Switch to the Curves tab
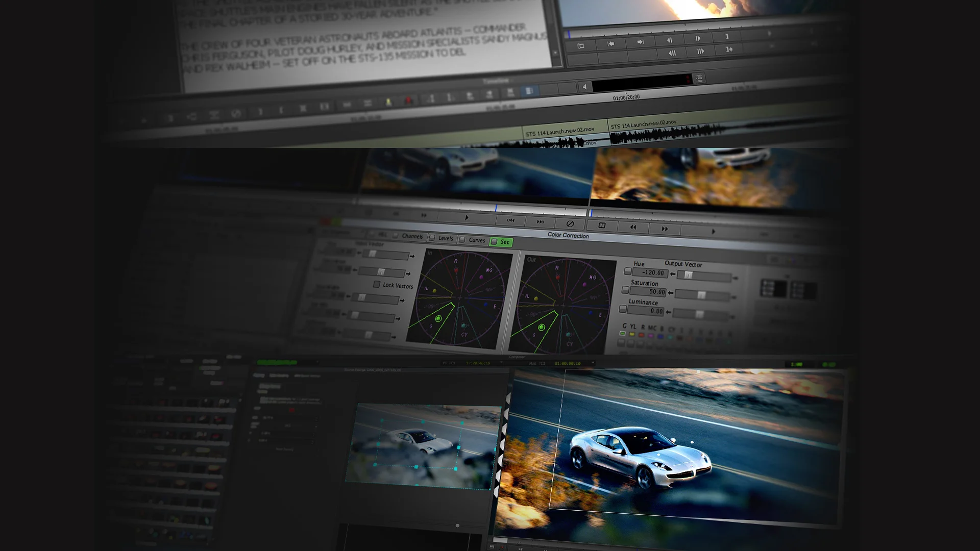 click(x=476, y=240)
